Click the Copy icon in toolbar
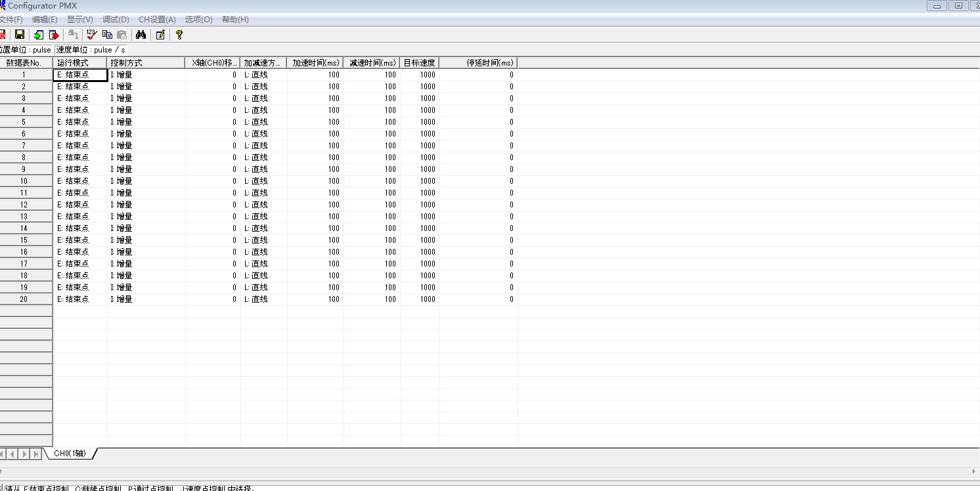This screenshot has width=980, height=491. [x=108, y=35]
